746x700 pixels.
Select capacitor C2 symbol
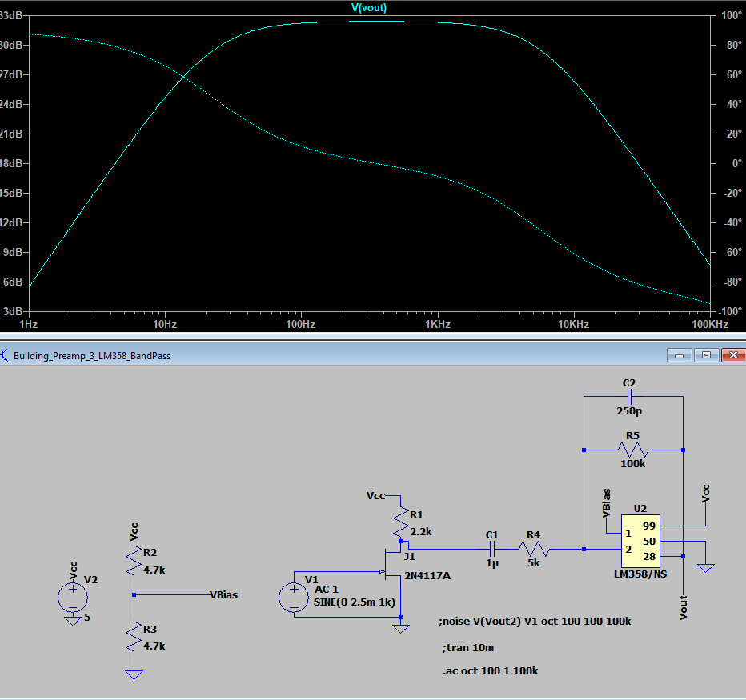(x=629, y=396)
